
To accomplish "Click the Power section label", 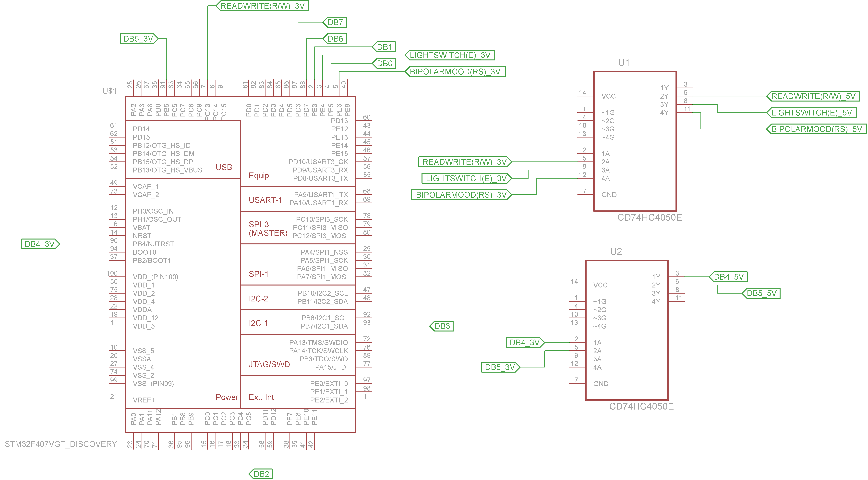I will (x=227, y=397).
